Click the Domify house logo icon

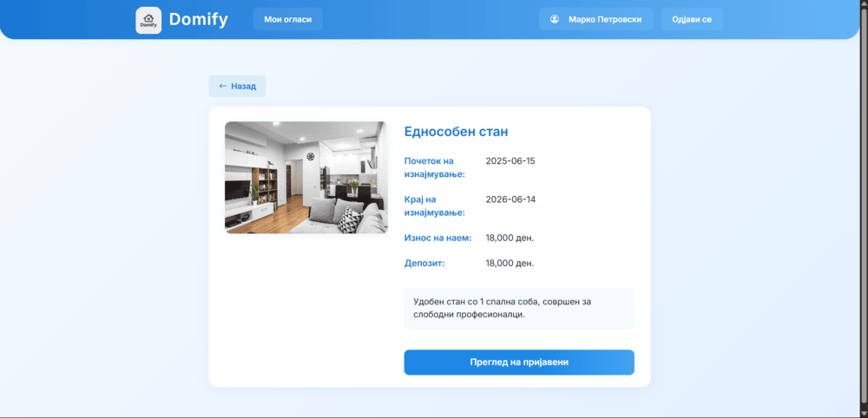click(x=148, y=20)
